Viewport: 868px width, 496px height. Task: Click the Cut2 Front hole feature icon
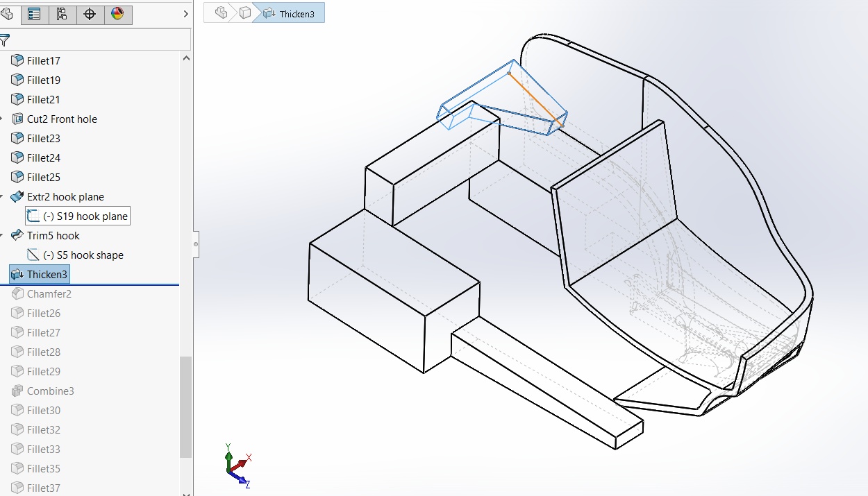[x=17, y=119]
